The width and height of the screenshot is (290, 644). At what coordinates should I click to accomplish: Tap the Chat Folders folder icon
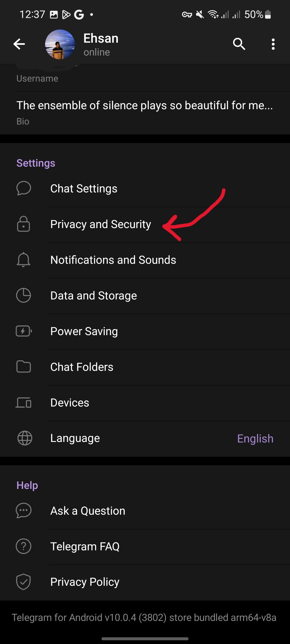coord(24,367)
